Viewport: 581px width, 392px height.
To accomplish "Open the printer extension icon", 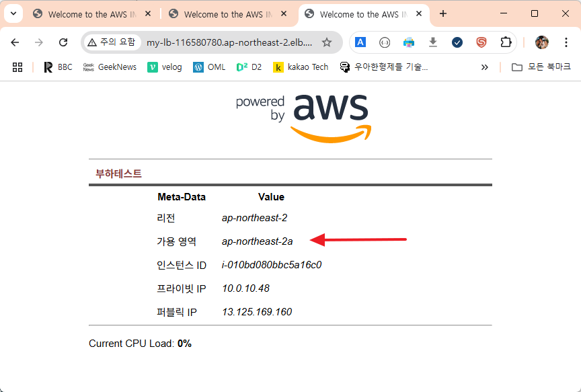I will (x=409, y=42).
